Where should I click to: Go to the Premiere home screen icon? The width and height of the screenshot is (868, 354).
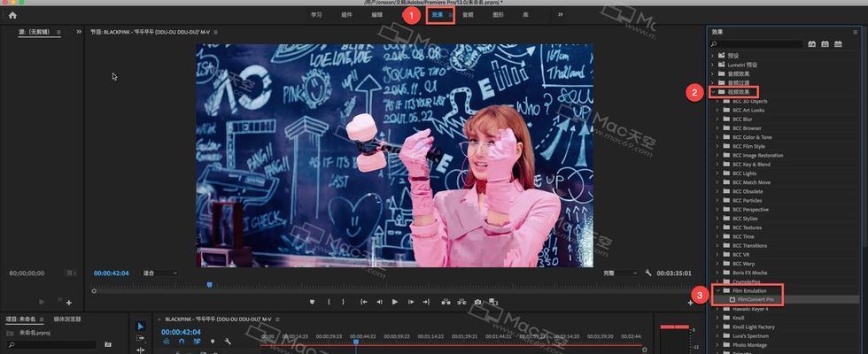(12, 16)
